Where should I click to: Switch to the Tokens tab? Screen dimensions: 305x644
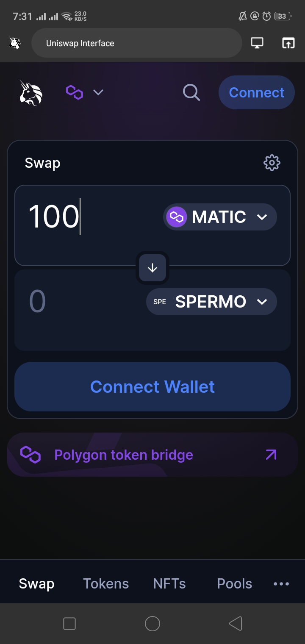point(106,583)
